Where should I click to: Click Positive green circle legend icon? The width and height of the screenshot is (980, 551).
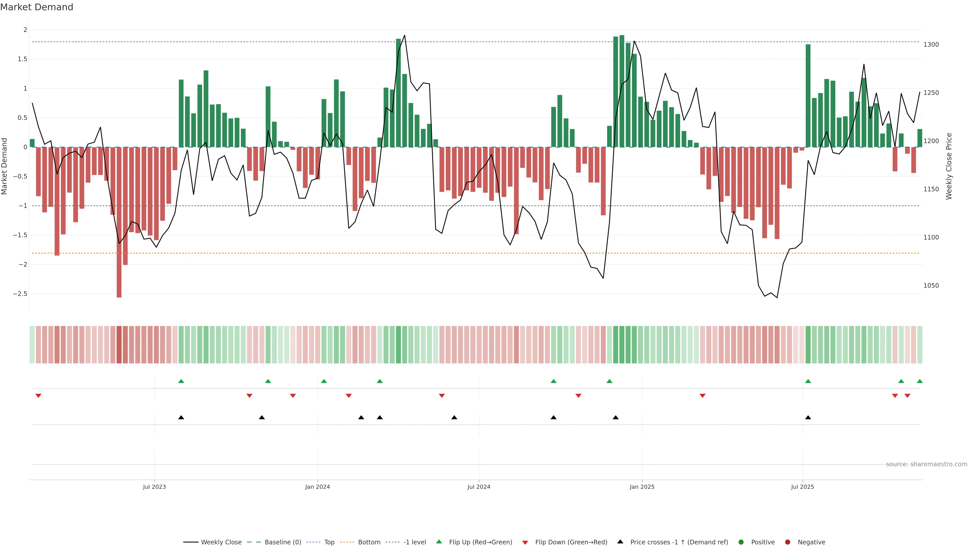coord(741,542)
